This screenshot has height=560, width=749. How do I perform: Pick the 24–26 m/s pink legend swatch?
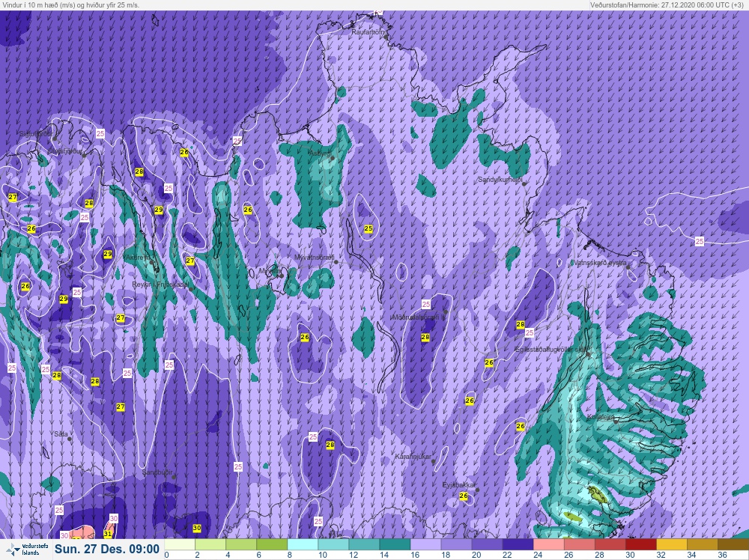(x=549, y=545)
